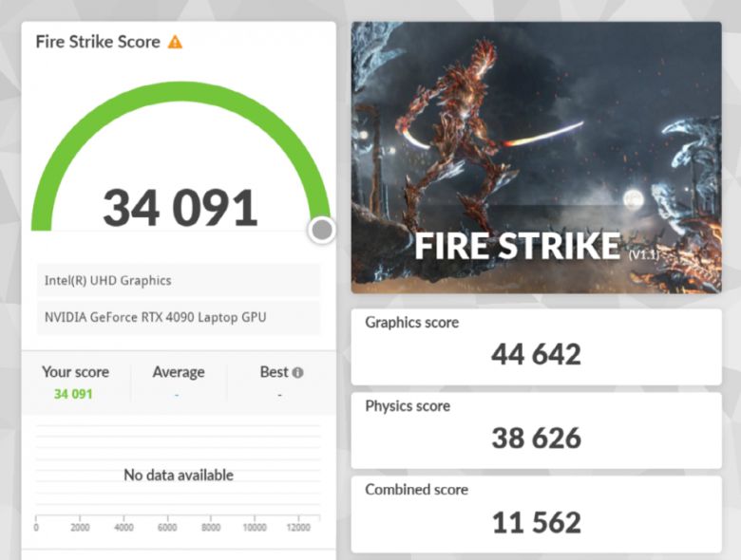741x560 pixels.
Task: Click the green 34 091 value under Your score
Action: tap(73, 394)
